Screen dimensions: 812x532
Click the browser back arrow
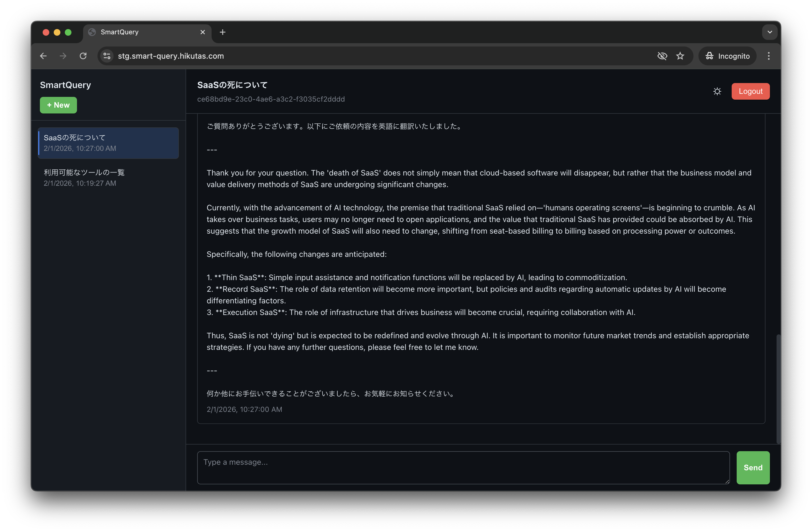pyautogui.click(x=43, y=56)
